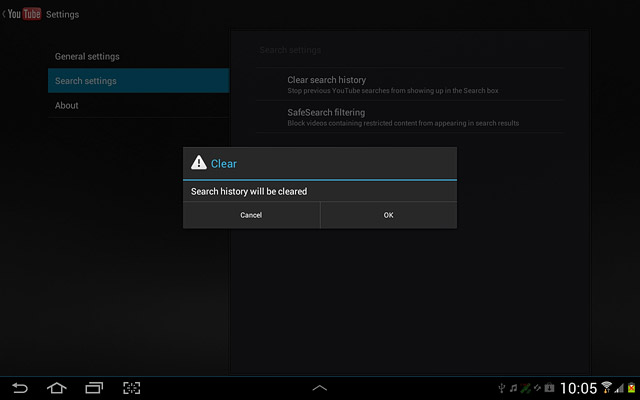Tap the screenshot capture icon

coord(131,388)
